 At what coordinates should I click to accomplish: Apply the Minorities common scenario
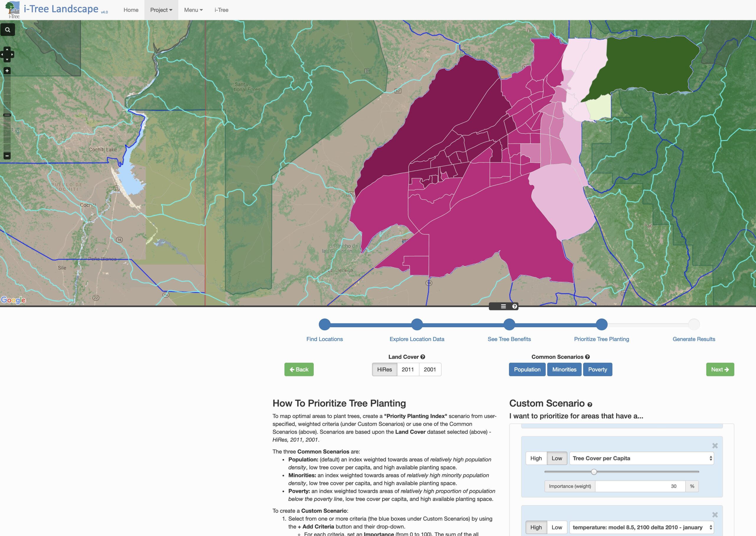(564, 369)
